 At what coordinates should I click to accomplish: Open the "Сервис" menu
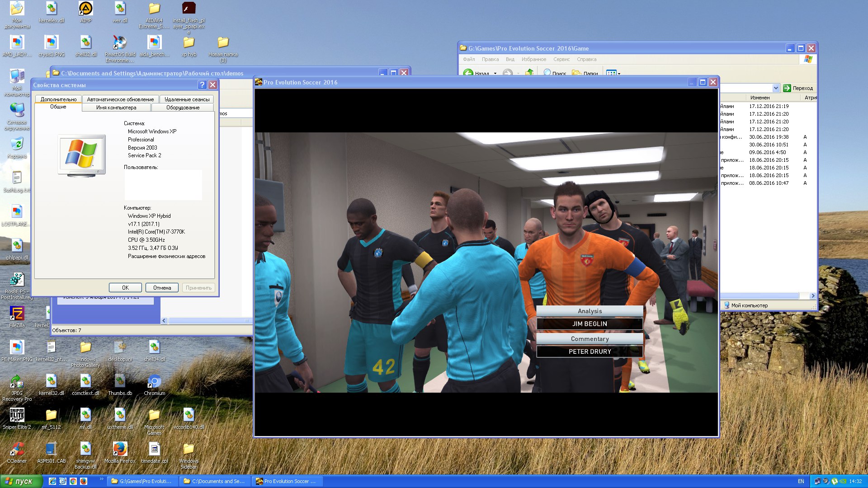561,59
